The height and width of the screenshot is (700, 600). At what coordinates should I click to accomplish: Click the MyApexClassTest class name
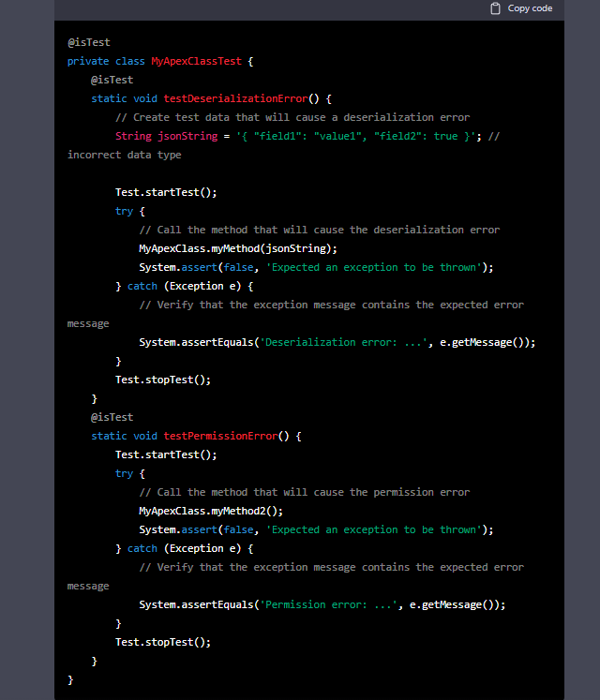coord(199,61)
